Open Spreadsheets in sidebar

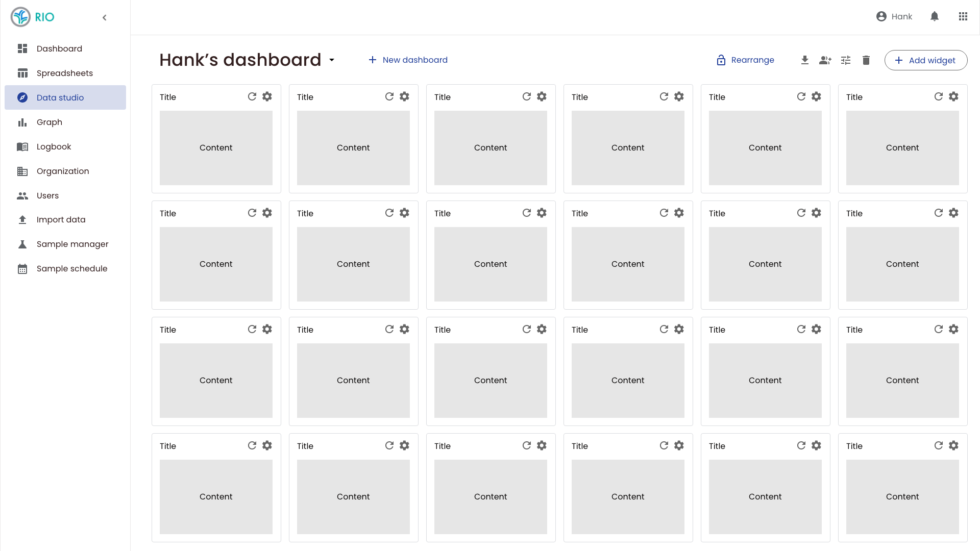(65, 73)
